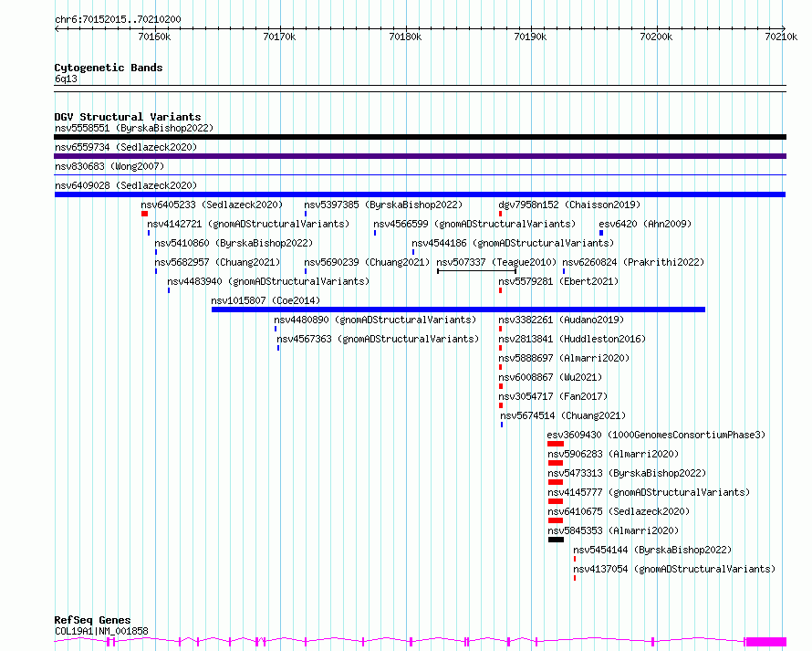Click the nsv6409028 (Sedlazeck2020) label
The width and height of the screenshot is (812, 651).
pyautogui.click(x=126, y=185)
